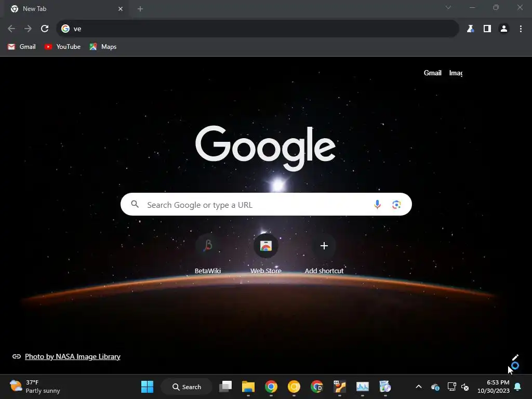The width and height of the screenshot is (532, 399).
Task: Click Search Google or type a URL box
Action: click(266, 205)
